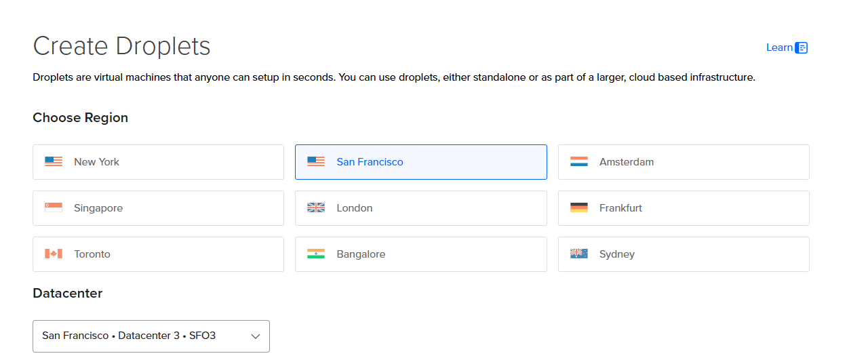Select the Sydney region label
The width and height of the screenshot is (868, 358).
pos(617,254)
